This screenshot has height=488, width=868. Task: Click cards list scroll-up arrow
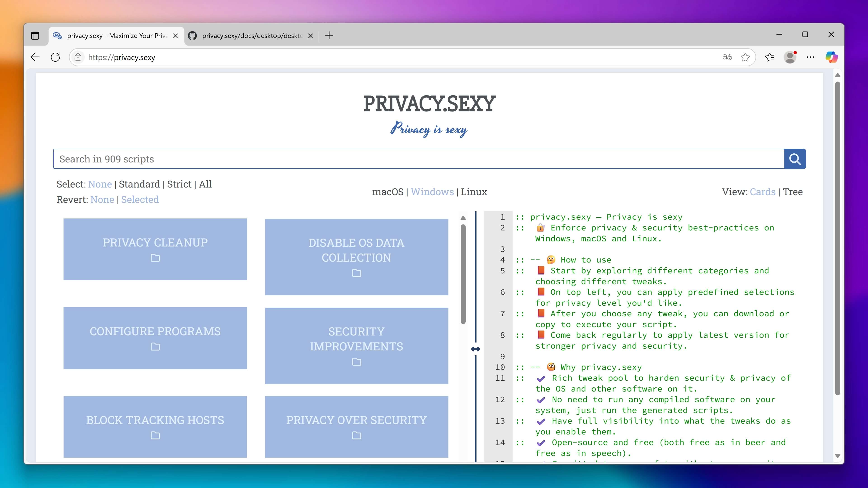(x=463, y=218)
